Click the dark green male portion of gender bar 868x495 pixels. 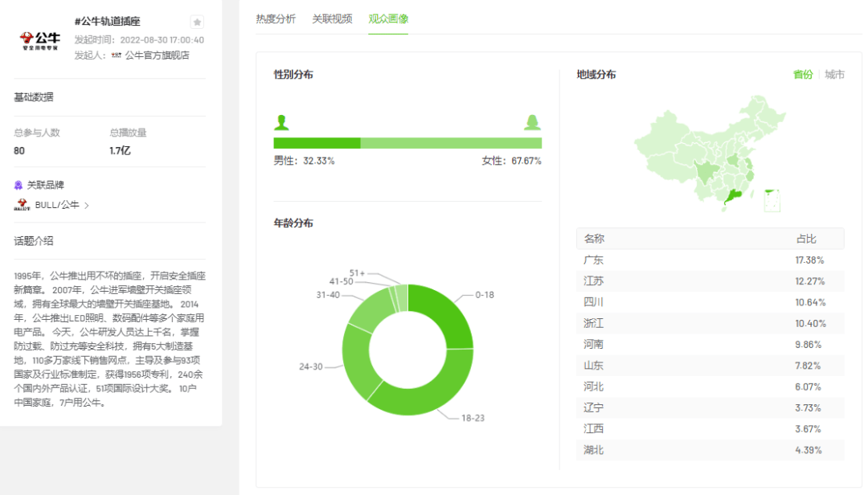point(317,143)
